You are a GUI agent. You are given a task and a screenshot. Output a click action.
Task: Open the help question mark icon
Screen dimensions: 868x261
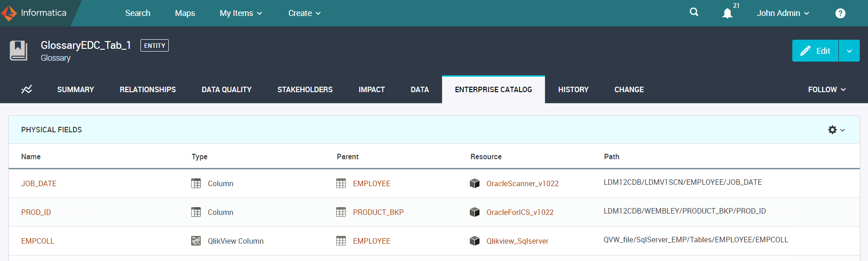[x=840, y=13]
